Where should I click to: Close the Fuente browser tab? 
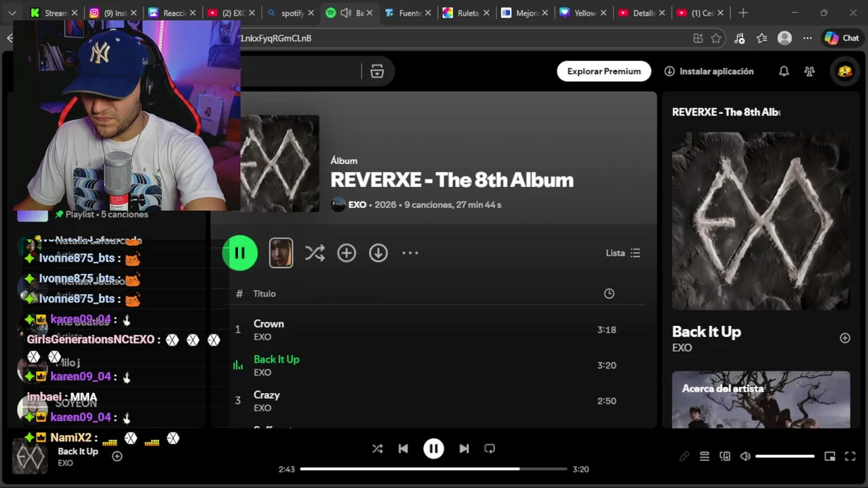pyautogui.click(x=428, y=13)
